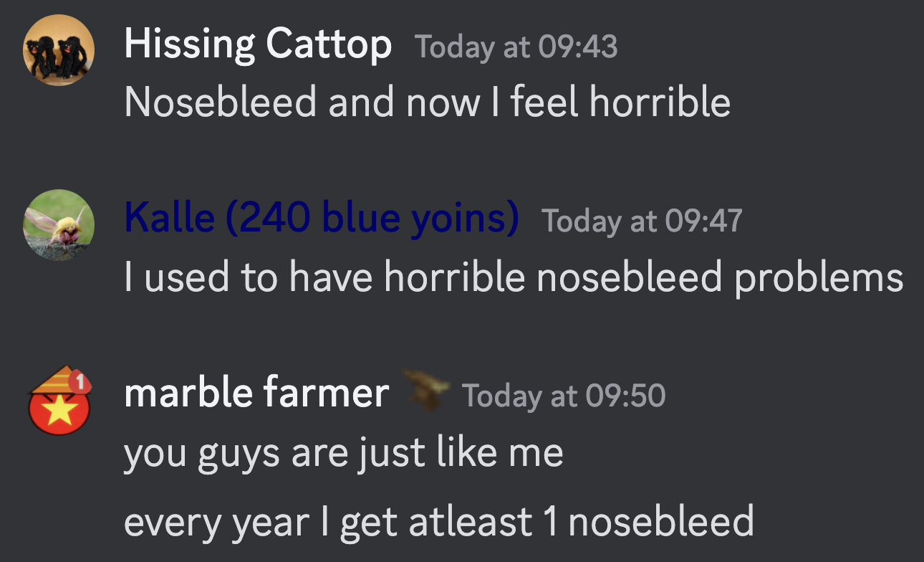Select Kalle's "horrible nosebleed problems" message
This screenshot has width=924, height=562.
pyautogui.click(x=513, y=277)
